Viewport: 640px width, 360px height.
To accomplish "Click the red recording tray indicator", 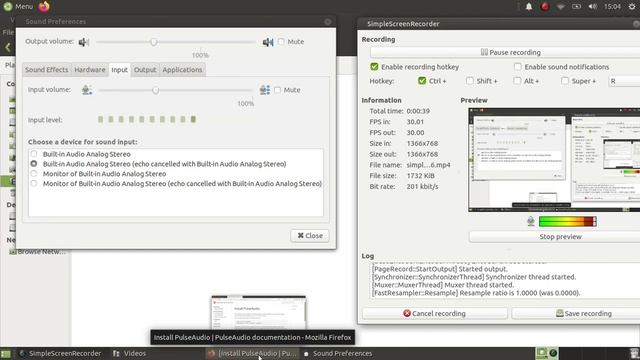I will point(544,7).
